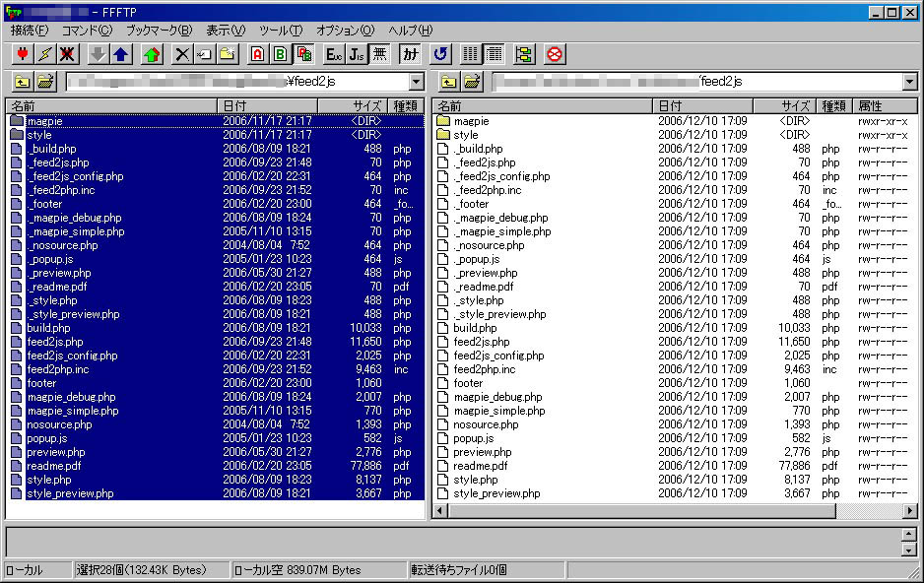The height and width of the screenshot is (583, 924).
Task: Select remote file feed2php.inc
Action: [x=485, y=369]
